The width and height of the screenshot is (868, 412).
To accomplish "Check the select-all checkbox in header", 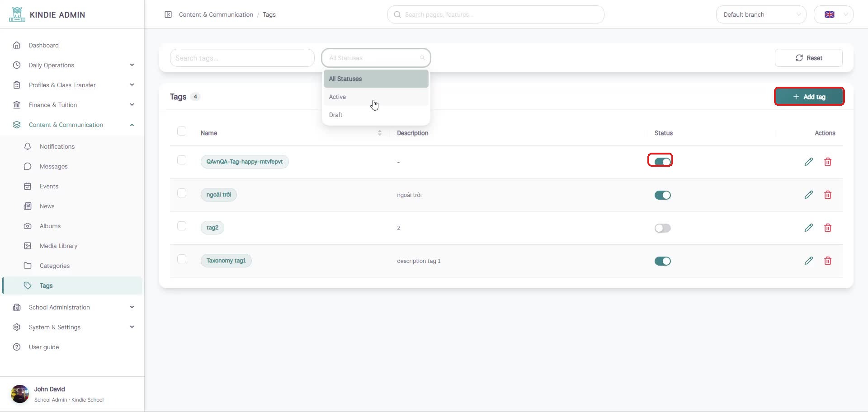I will pos(182,131).
